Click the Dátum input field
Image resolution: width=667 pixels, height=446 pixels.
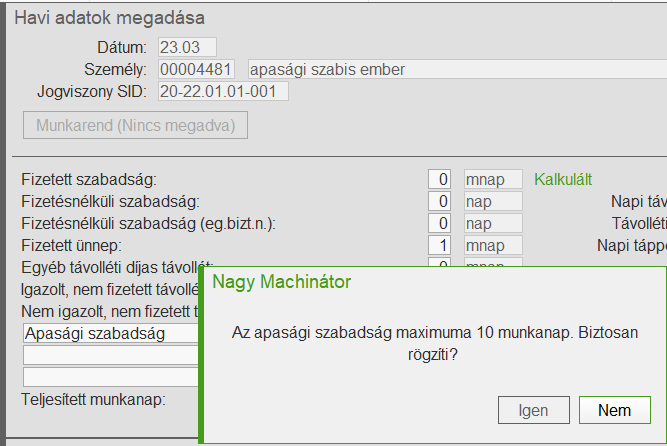(187, 47)
